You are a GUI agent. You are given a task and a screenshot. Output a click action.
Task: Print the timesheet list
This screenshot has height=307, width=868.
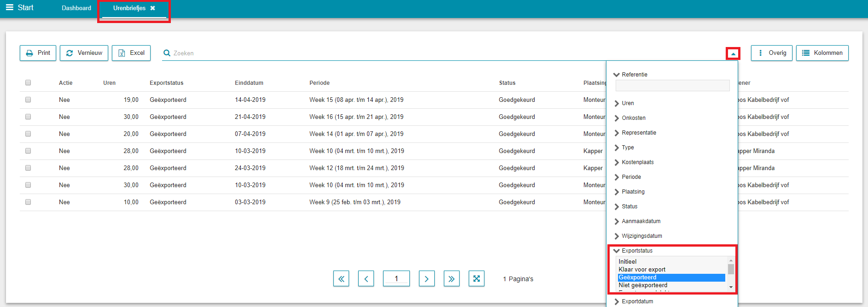click(38, 53)
